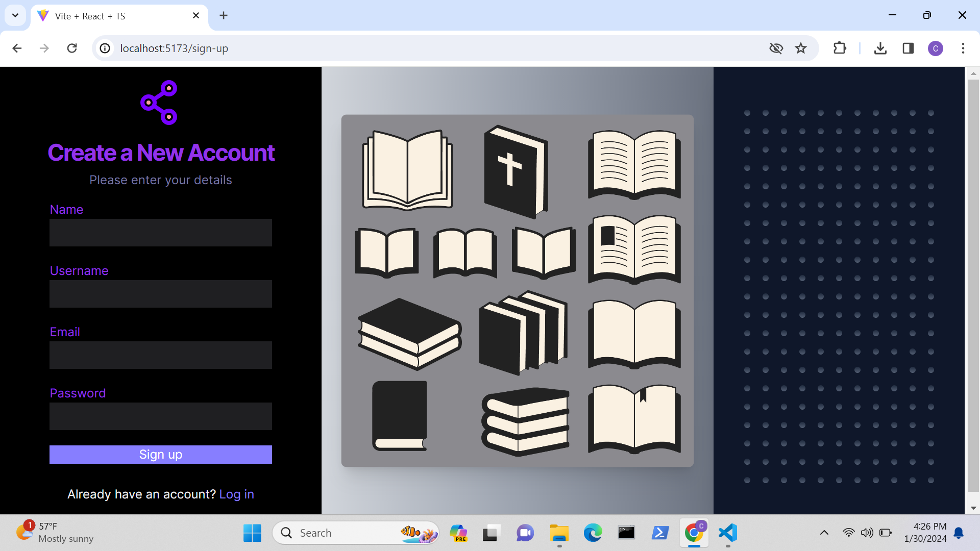Select the row of standing books icon

tap(523, 332)
